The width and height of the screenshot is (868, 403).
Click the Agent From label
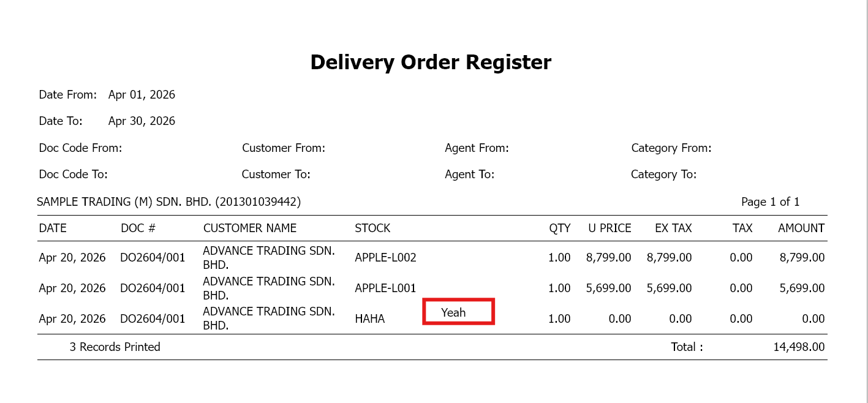[x=477, y=148]
